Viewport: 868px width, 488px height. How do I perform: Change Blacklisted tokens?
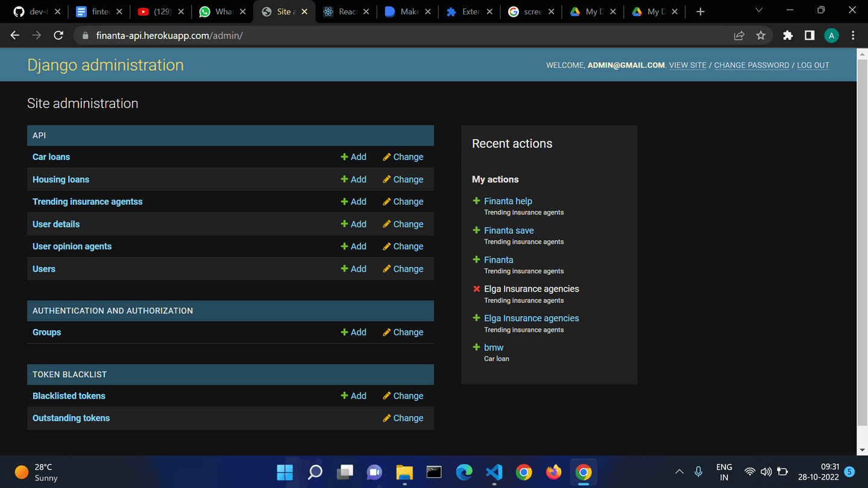click(x=403, y=396)
